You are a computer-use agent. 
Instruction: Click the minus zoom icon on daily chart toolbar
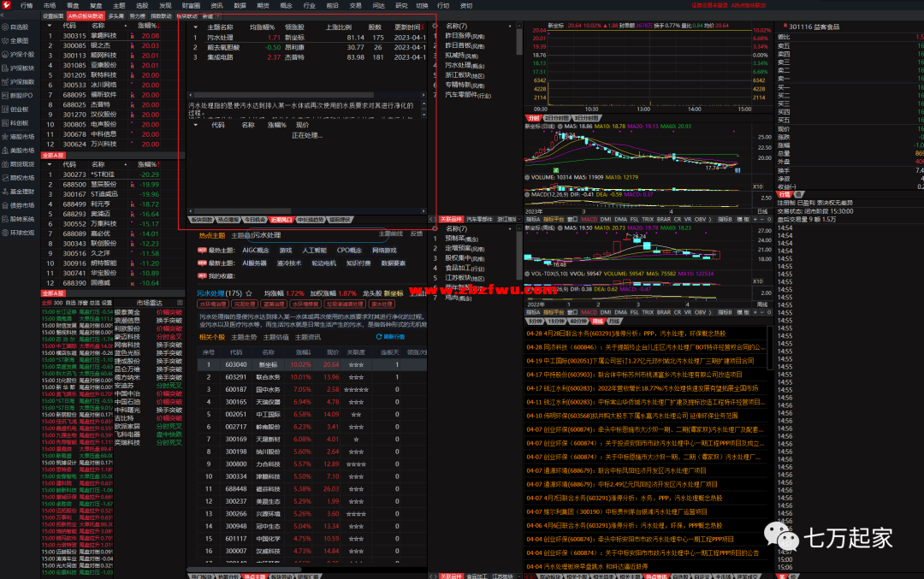[762, 219]
